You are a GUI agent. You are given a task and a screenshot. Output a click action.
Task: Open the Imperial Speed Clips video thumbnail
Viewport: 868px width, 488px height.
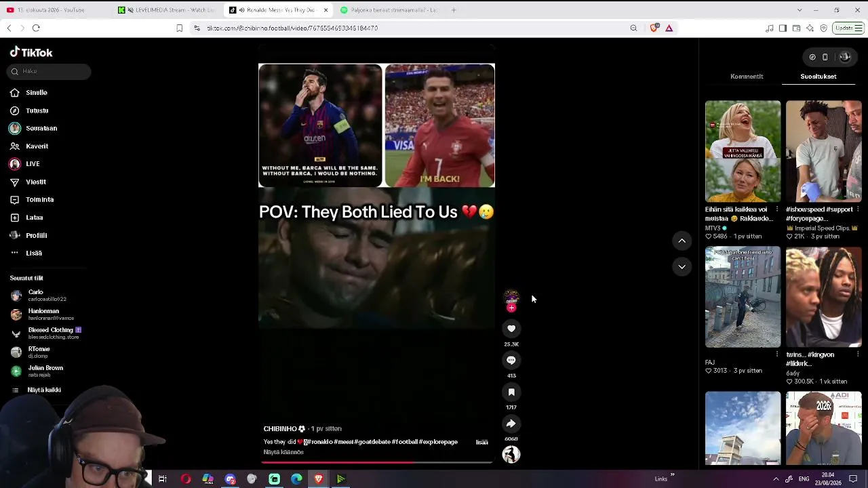[823, 151]
